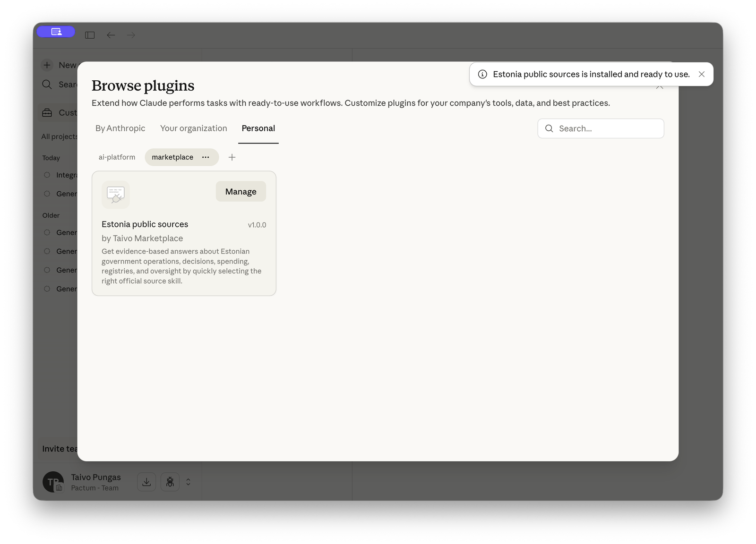Select the ai-platform marketplace filter
This screenshot has width=756, height=544.
pyautogui.click(x=117, y=157)
